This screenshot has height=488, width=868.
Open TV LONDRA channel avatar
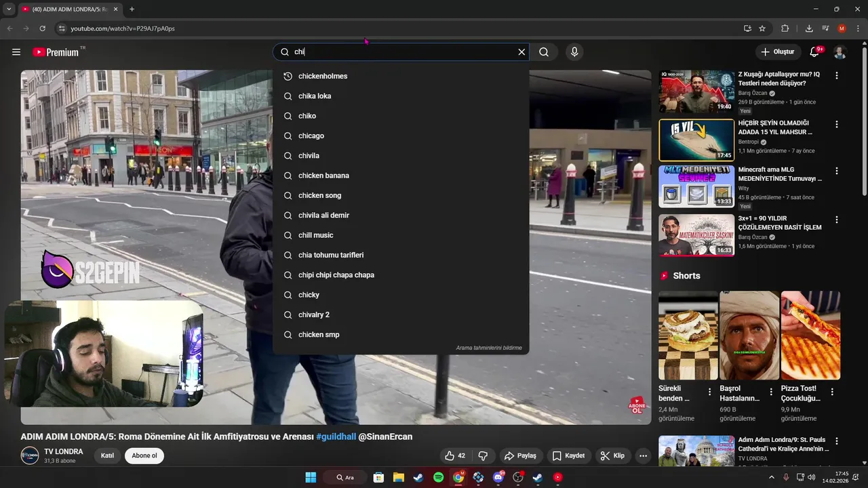point(30,455)
